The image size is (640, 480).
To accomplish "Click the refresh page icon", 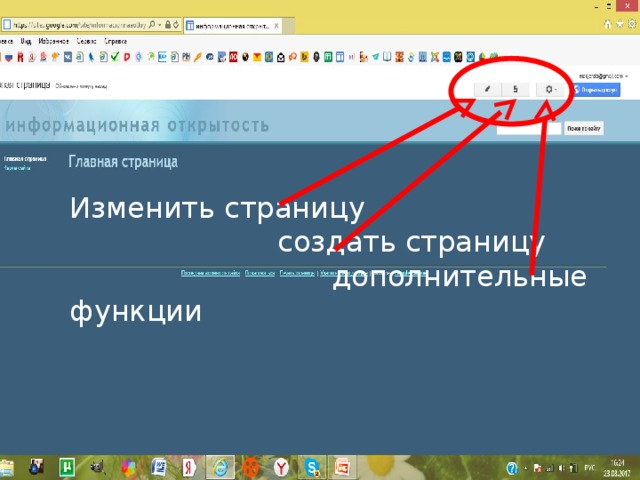I will 176,25.
